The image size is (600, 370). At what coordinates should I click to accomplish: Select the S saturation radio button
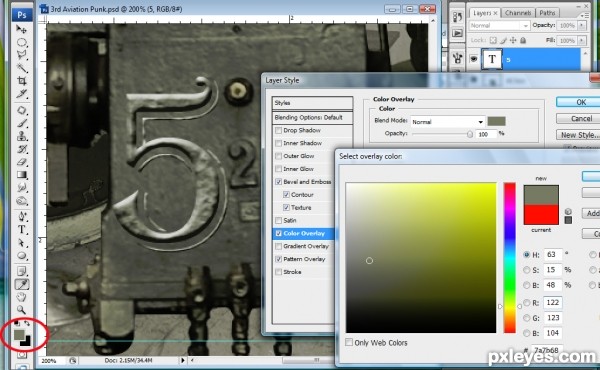click(x=527, y=270)
